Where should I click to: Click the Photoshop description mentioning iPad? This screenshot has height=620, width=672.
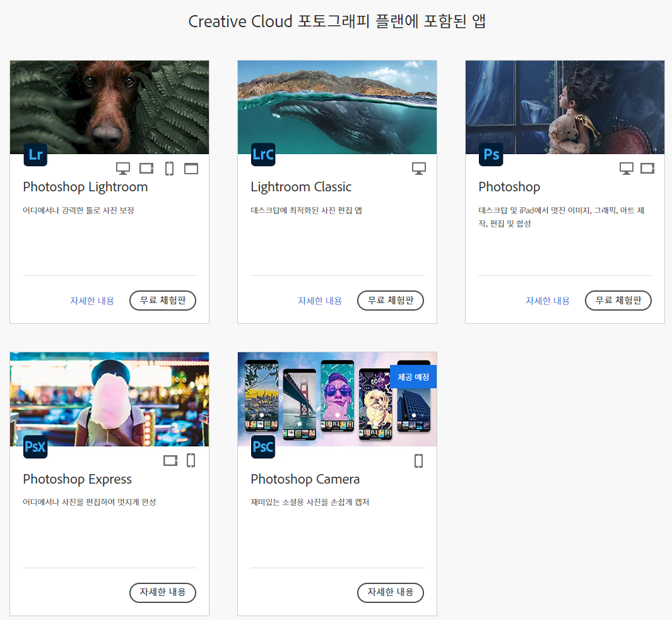(562, 217)
